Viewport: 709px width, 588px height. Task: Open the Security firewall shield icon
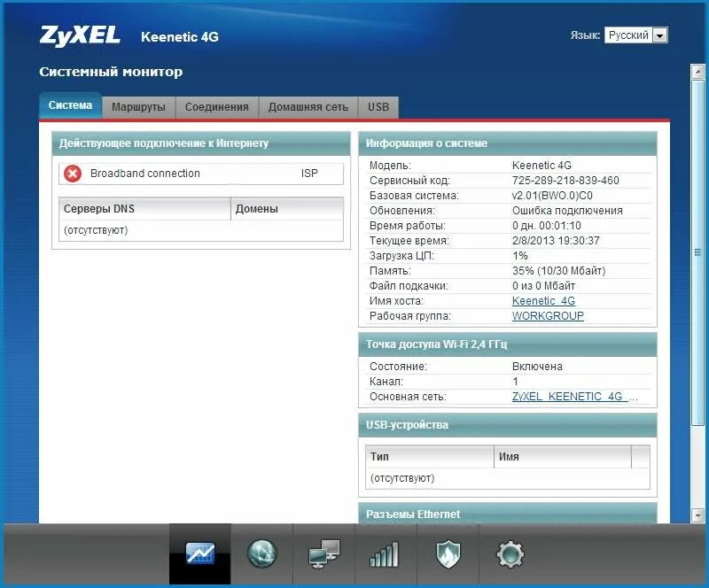[x=448, y=554]
